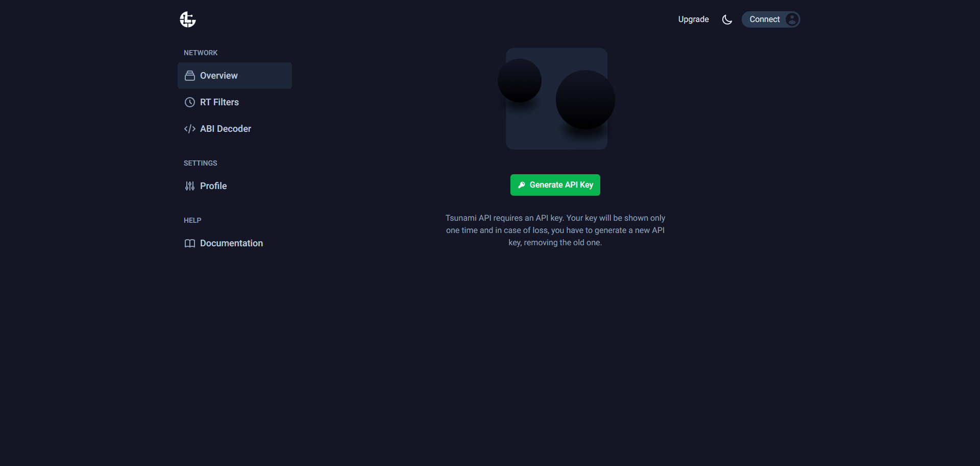Open ABI Decoder in the sidebar
980x466 pixels.
tap(235, 129)
